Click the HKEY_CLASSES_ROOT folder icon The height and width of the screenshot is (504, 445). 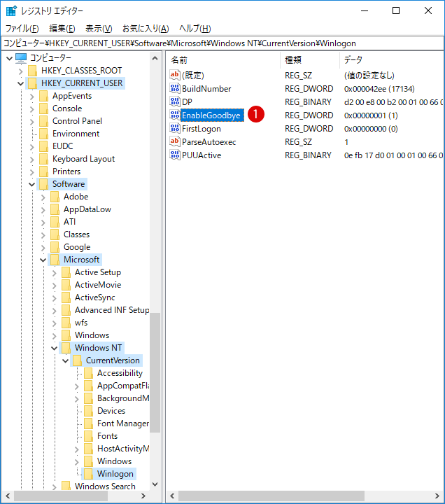(32, 71)
